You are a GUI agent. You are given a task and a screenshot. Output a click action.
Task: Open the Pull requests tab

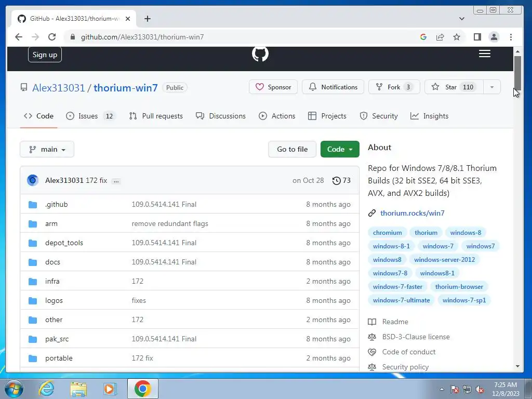click(156, 116)
